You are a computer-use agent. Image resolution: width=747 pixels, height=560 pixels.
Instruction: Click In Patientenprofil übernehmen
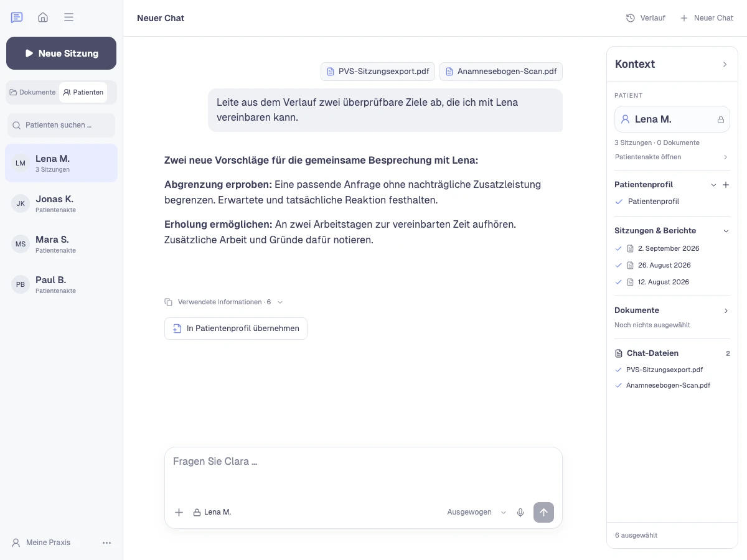(236, 329)
